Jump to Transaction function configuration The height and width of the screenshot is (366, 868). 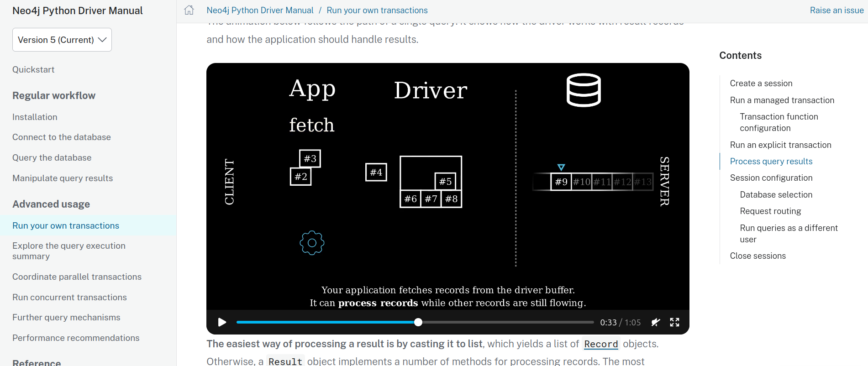click(x=779, y=122)
